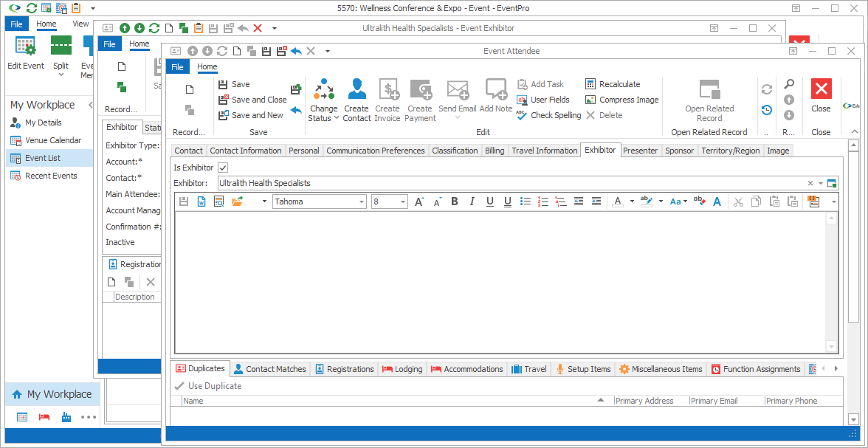Screen dimensions: 868x448
Task: Click the green refresh icon in EventPro title bar
Action: click(x=32, y=8)
